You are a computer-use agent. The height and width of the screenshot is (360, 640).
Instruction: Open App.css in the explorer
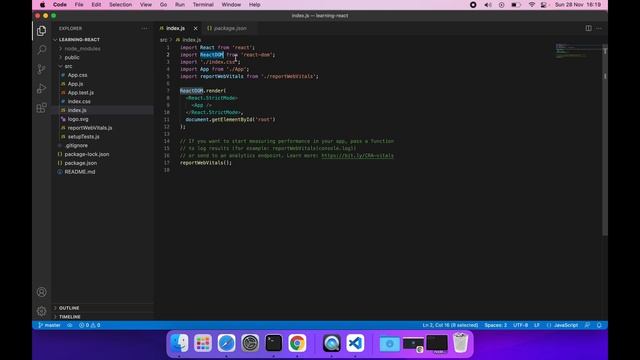pos(78,75)
